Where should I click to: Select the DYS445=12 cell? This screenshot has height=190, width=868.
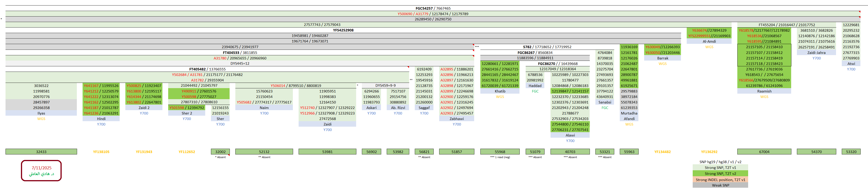tap(239, 64)
